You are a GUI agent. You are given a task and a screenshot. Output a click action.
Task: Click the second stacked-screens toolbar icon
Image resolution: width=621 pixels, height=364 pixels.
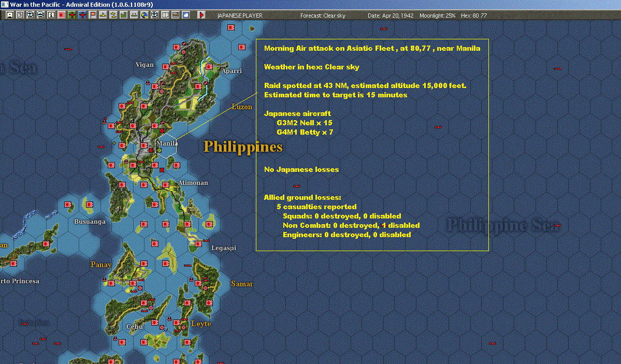tap(41, 15)
